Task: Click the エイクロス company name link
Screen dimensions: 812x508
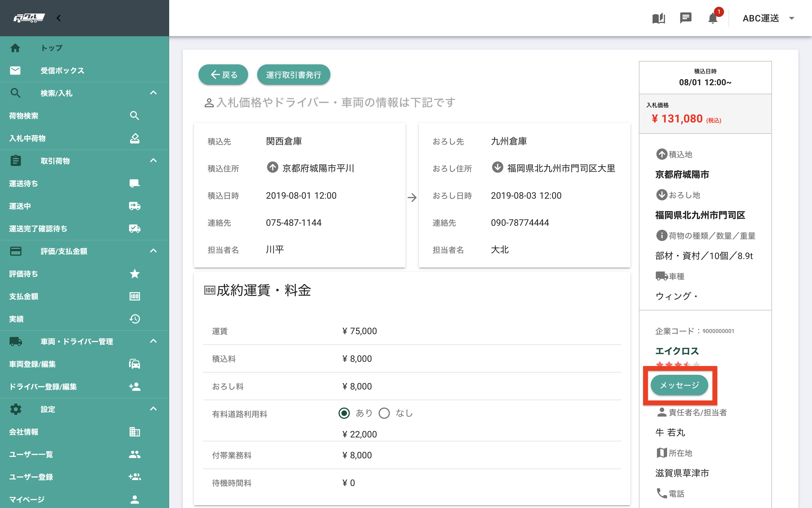Action: tap(677, 351)
